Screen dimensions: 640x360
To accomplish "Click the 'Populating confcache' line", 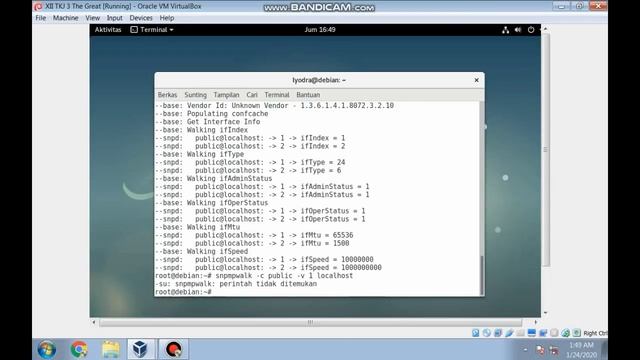I will click(211, 113).
